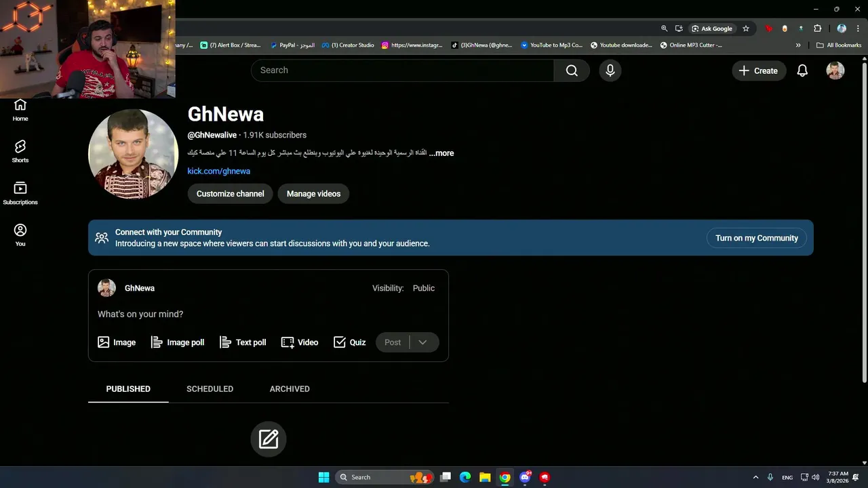Image resolution: width=868 pixels, height=488 pixels.
Task: Open the All Bookmarks folder
Action: (839, 45)
